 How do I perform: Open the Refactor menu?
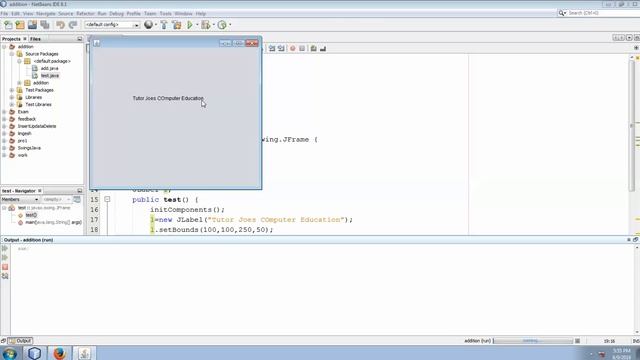click(x=85, y=13)
